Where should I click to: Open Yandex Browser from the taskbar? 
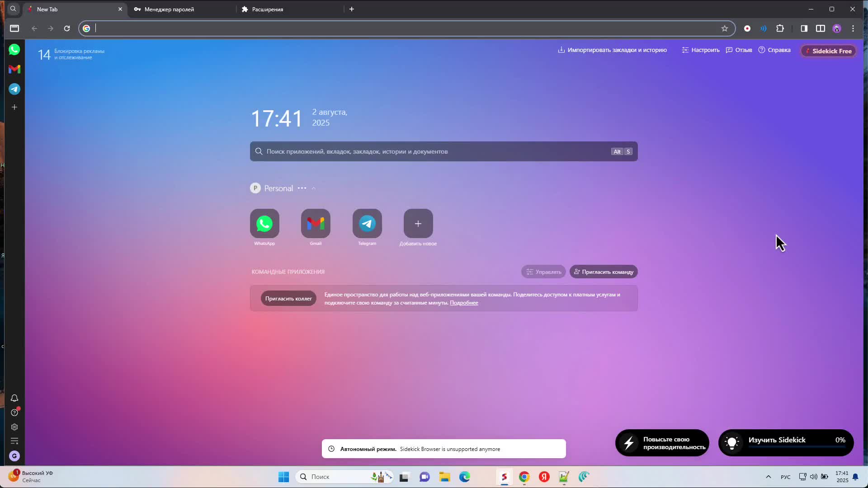pos(544,477)
